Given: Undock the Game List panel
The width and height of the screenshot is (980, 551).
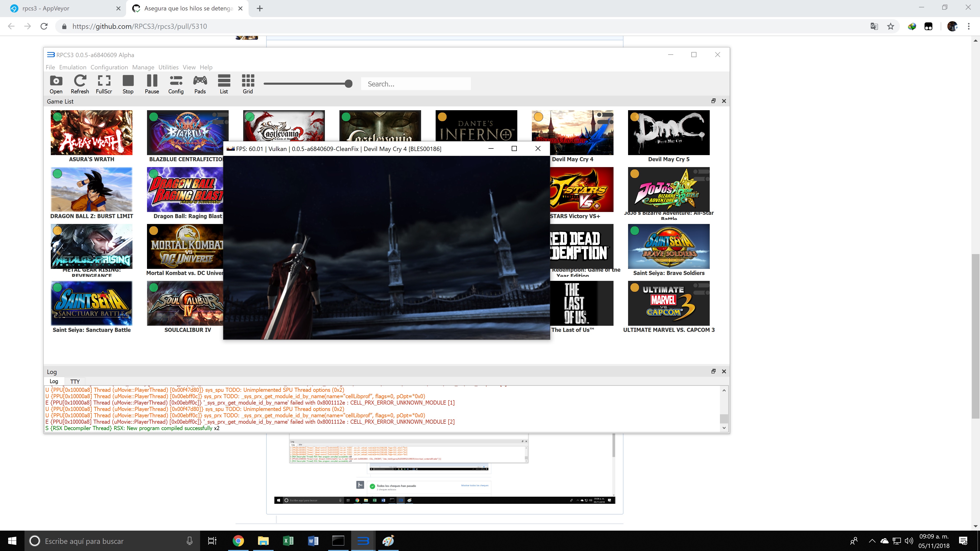Looking at the screenshot, I should tap(713, 101).
